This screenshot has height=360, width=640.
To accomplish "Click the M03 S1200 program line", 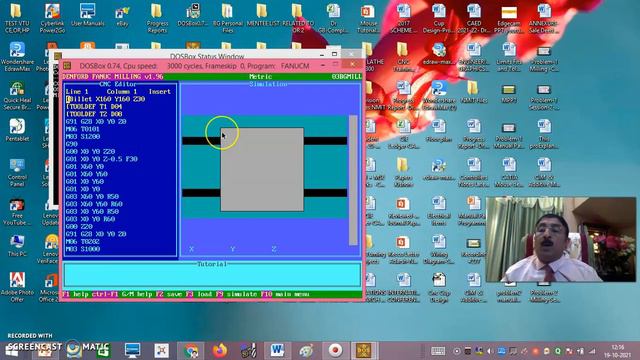I will coord(82,136).
